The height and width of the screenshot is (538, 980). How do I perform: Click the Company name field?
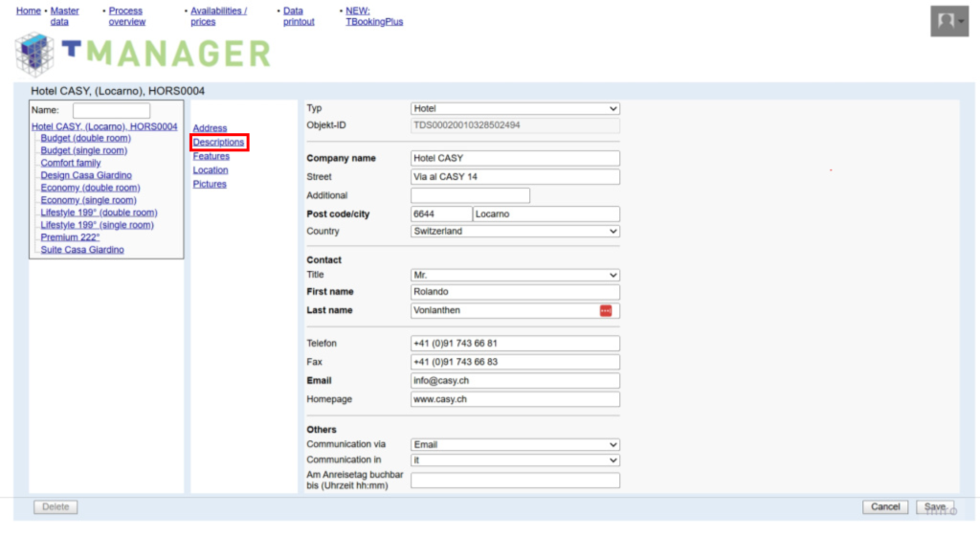[x=515, y=159]
